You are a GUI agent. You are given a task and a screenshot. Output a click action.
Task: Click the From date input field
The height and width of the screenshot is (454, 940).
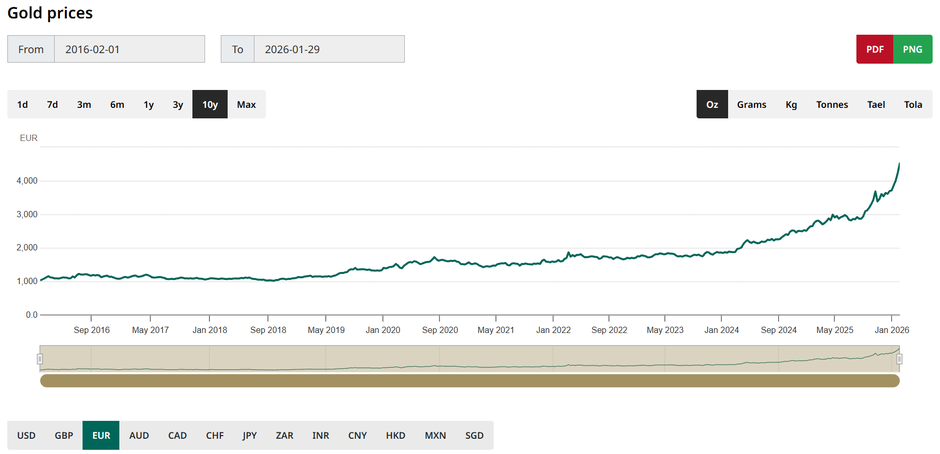(x=129, y=49)
